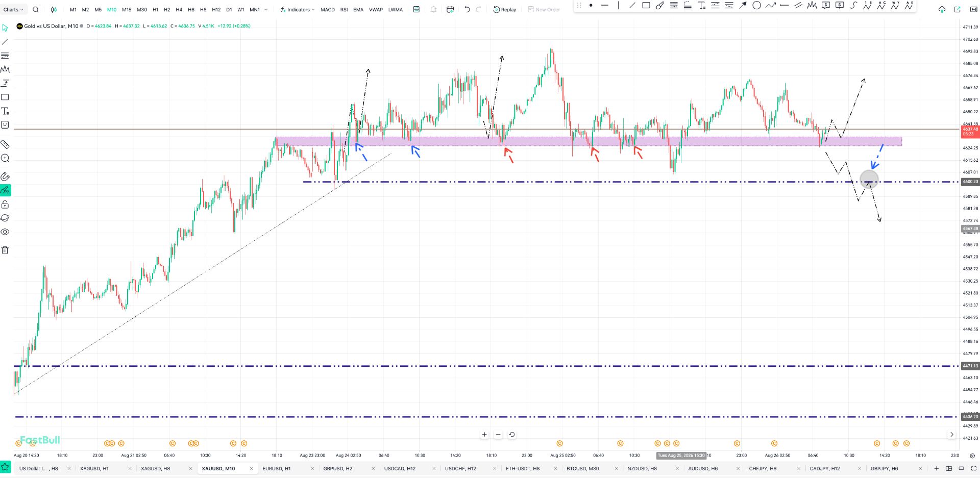Open the Charts dropdown menu
The height and width of the screenshot is (480, 980).
click(x=13, y=10)
